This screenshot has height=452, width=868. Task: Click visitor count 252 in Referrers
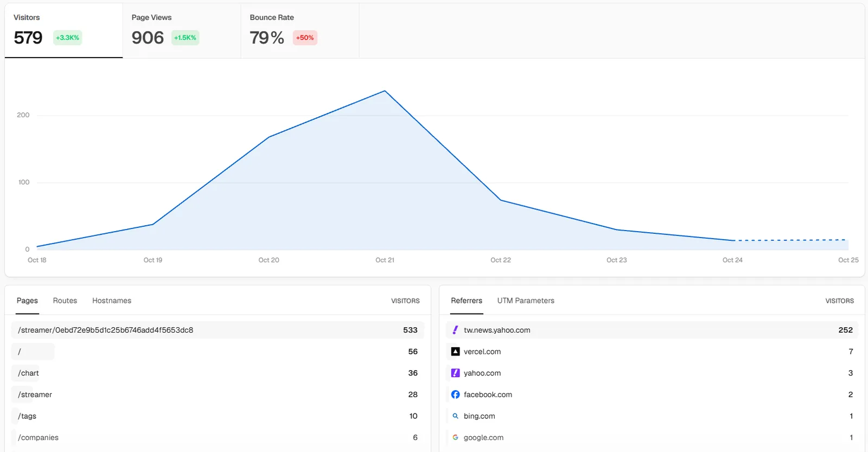pos(845,330)
